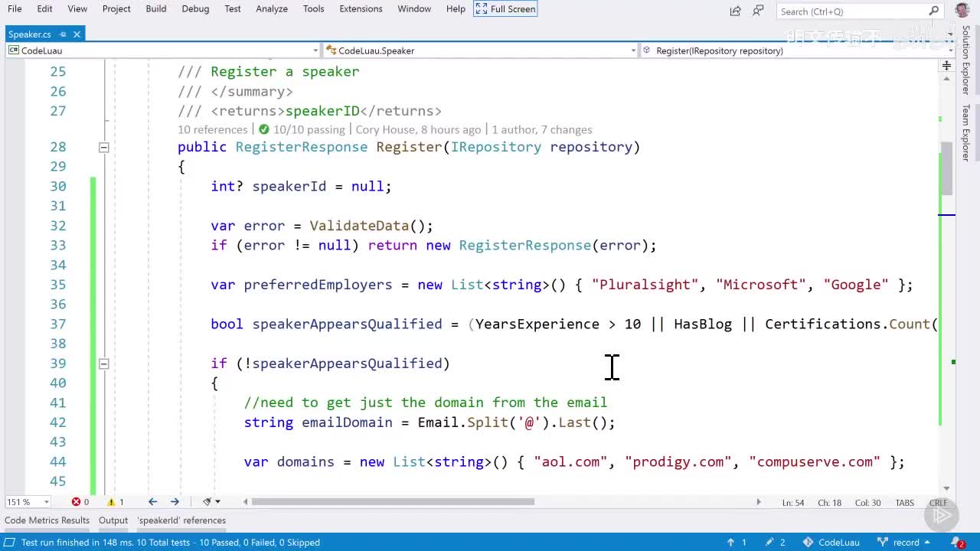980x551 pixels.
Task: Open the Build menu
Action: pyautogui.click(x=156, y=8)
